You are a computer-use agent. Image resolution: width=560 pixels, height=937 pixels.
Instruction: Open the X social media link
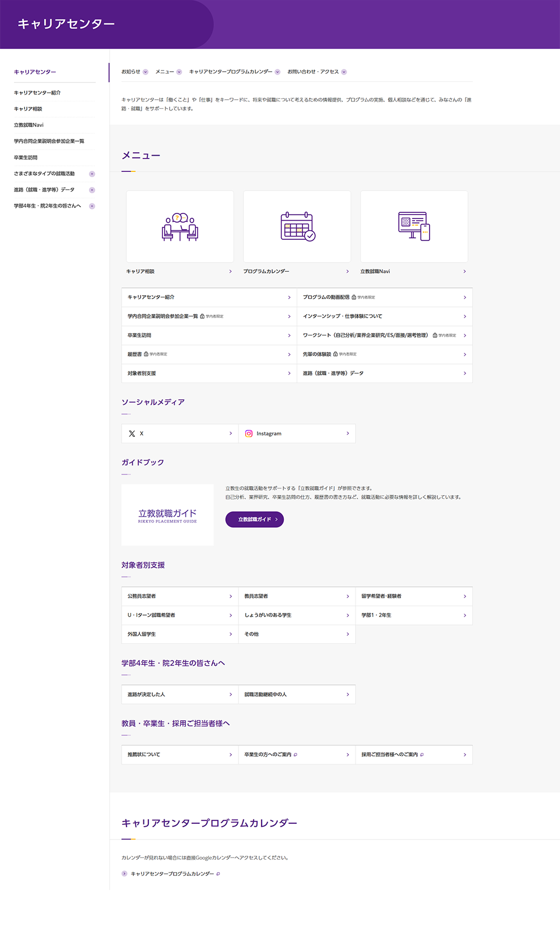tap(180, 433)
